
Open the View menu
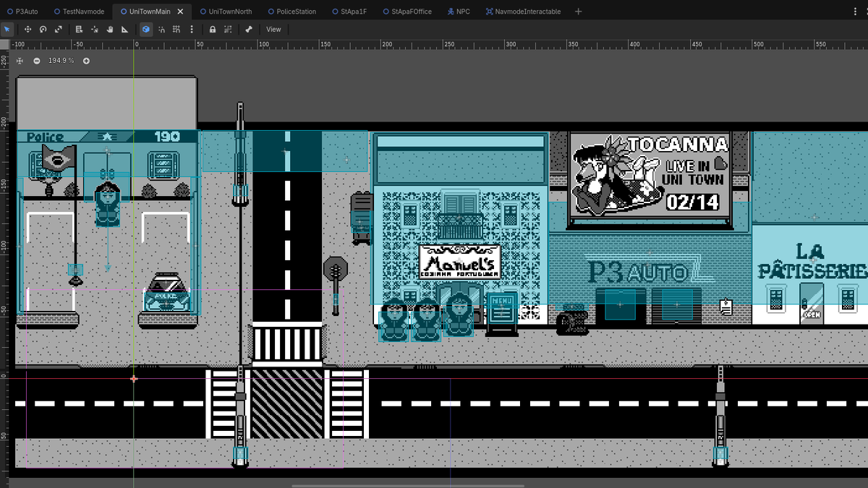273,29
